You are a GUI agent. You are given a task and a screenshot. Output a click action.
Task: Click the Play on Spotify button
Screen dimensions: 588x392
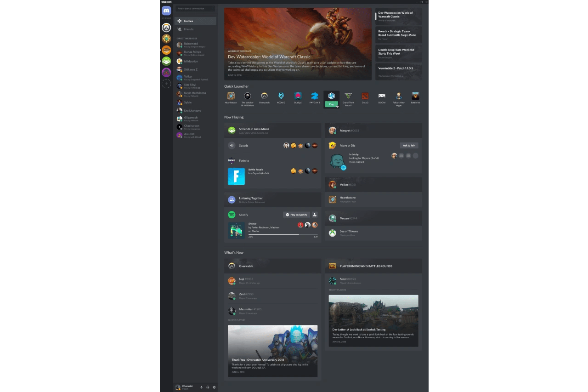[x=296, y=215]
